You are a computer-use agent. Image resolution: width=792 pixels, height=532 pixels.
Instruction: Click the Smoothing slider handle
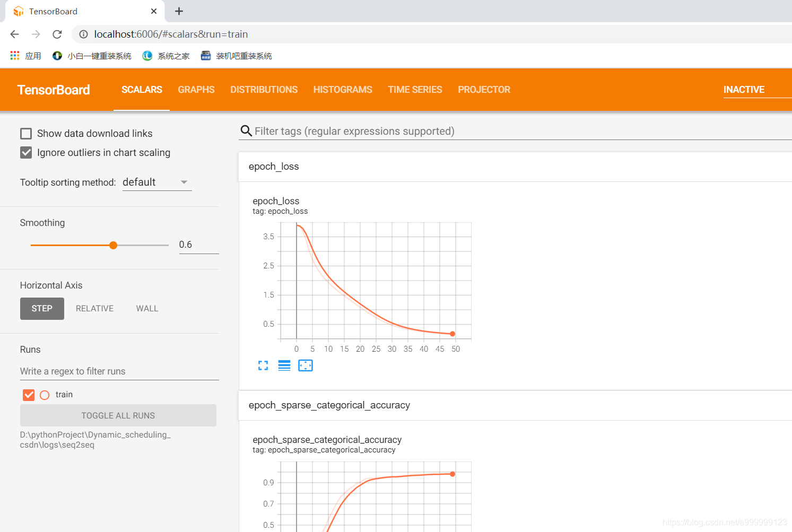coord(113,245)
